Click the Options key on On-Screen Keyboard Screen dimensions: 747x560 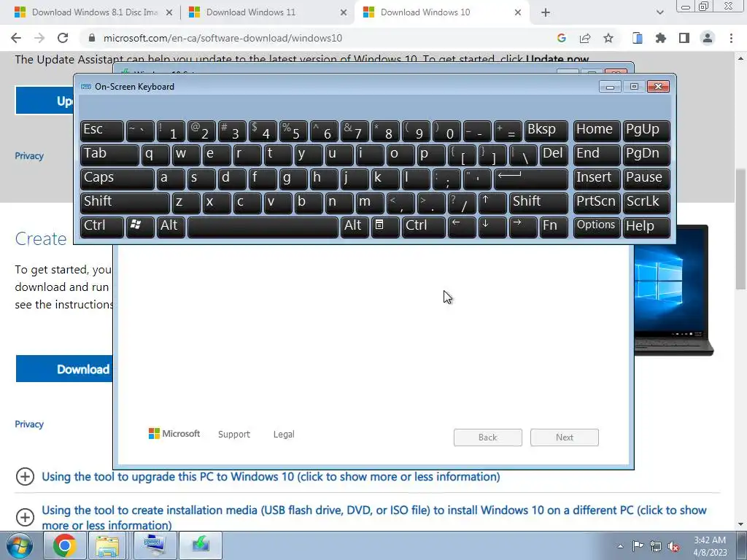597,227
